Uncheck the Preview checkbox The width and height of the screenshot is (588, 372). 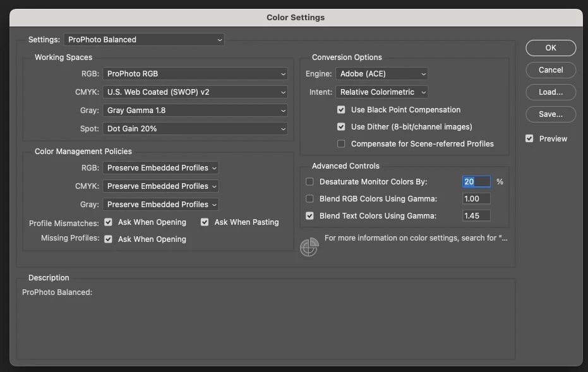point(529,139)
